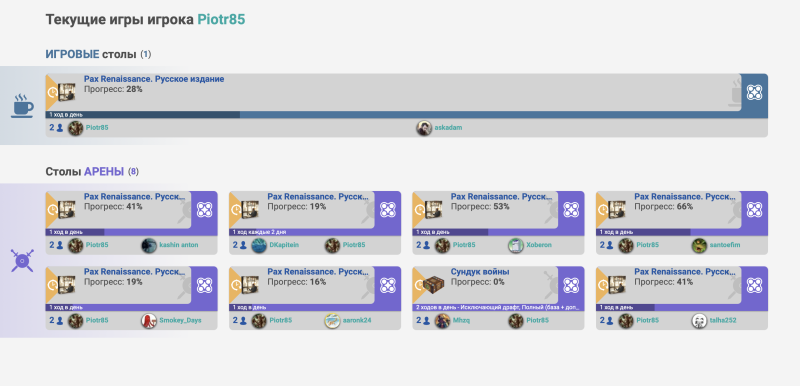800x386 pixels.
Task: Open Smokey_Days's avatar picture
Action: [149, 321]
